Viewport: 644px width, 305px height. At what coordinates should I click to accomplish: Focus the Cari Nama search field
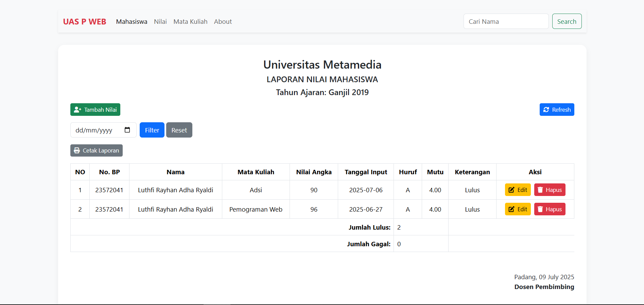(506, 22)
